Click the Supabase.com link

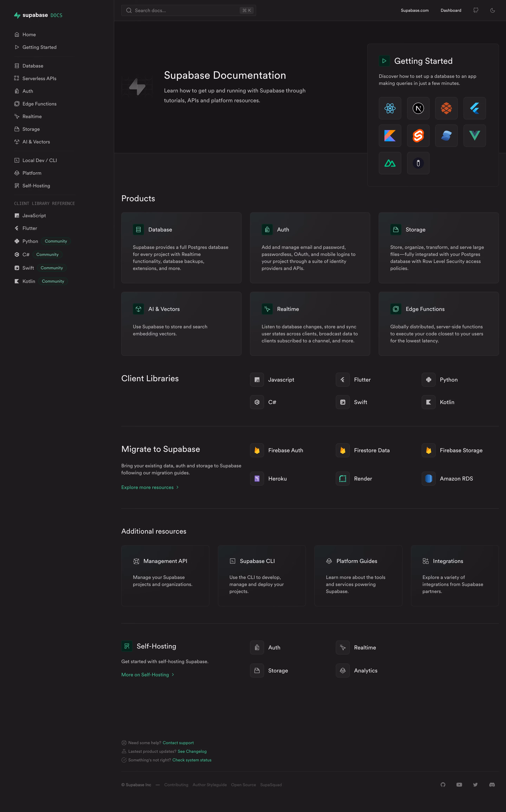coord(414,10)
